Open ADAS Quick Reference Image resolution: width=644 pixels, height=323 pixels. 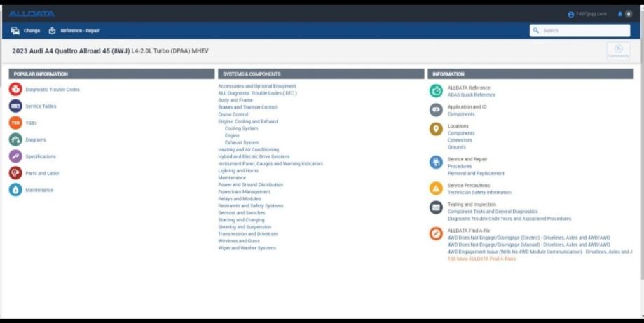472,95
